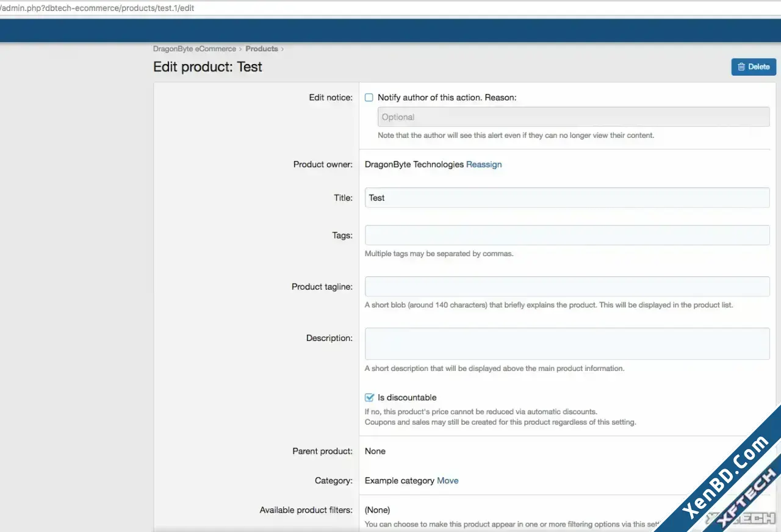Click the Reassign product owner link
Viewport: 781px width, 532px height.
pos(484,164)
